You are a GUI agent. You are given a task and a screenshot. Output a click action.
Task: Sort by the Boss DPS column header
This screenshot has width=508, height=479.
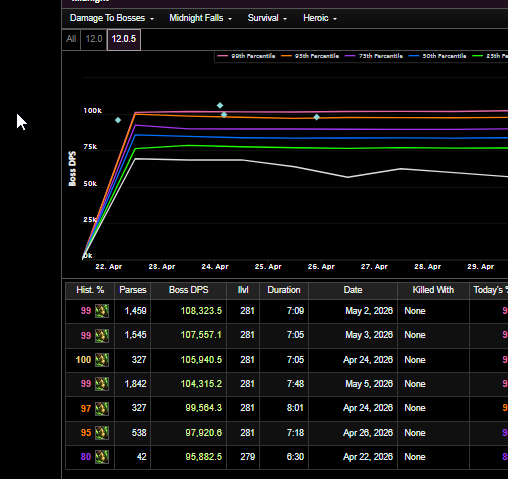[x=189, y=290]
